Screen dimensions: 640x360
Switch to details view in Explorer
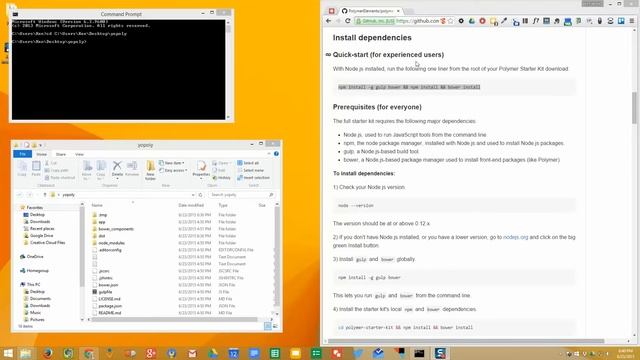point(268,326)
